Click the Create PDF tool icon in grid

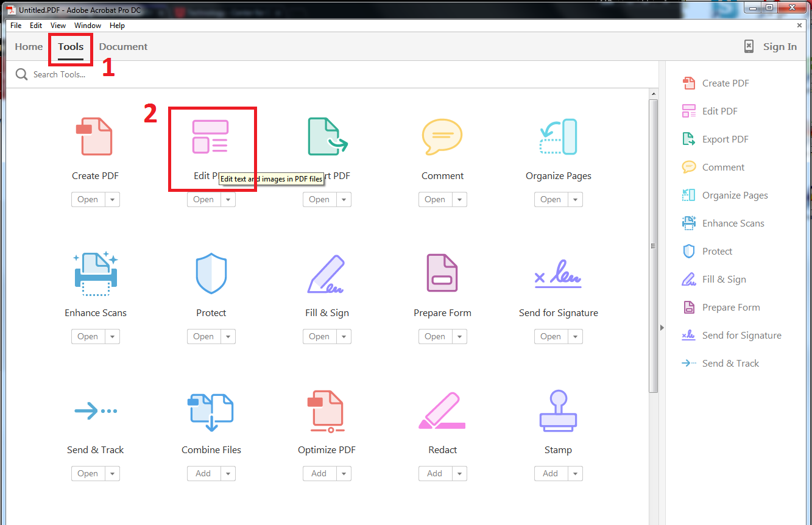tap(94, 136)
